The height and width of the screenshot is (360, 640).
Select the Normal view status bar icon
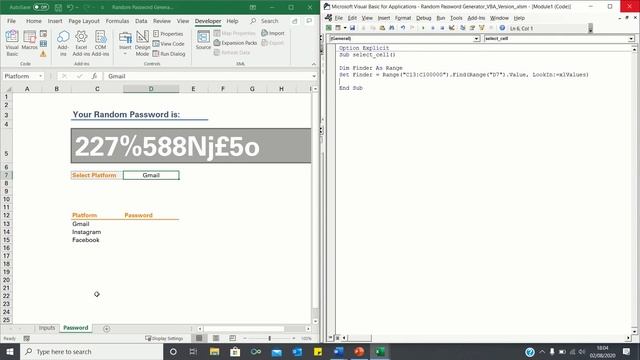pyautogui.click(x=199, y=338)
